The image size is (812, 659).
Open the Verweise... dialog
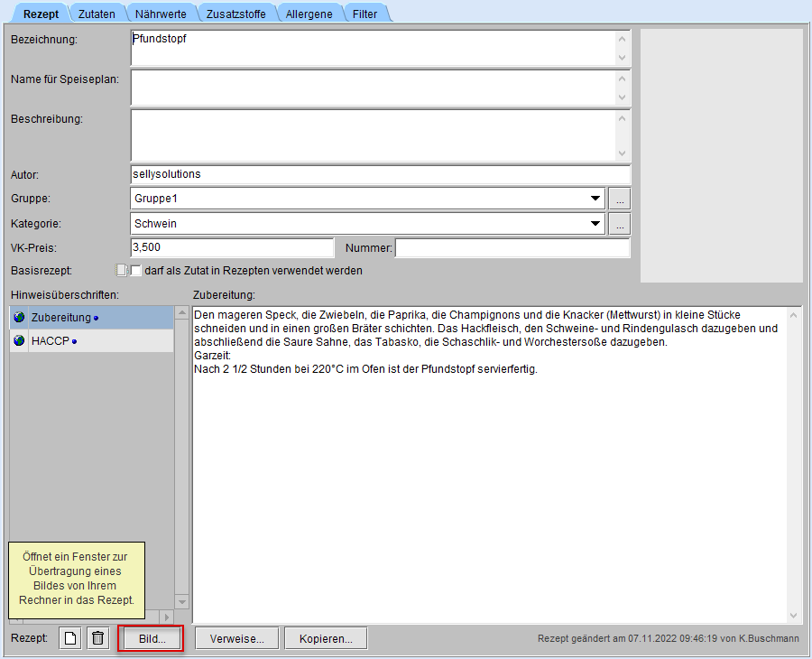(x=236, y=638)
